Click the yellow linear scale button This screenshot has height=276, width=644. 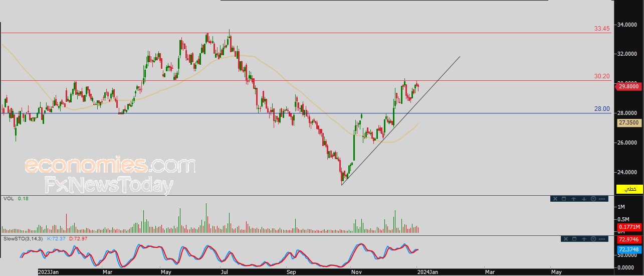(630, 189)
